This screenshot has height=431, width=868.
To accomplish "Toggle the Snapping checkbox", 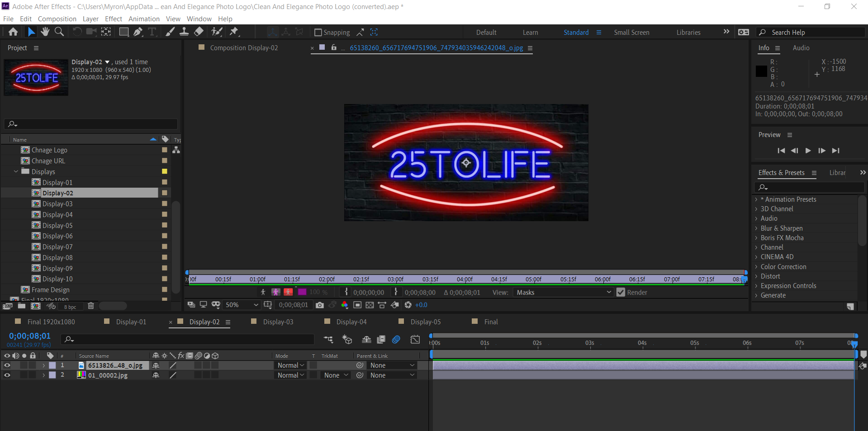I will [318, 32].
